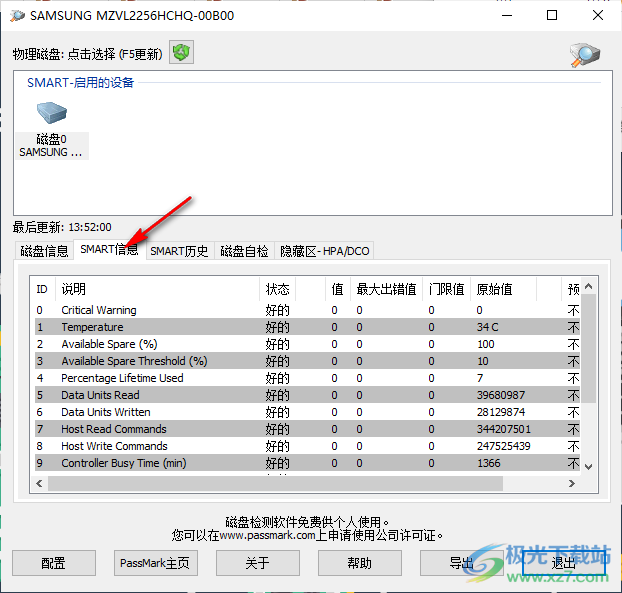Screen dimensions: 622x593
Task: Click the raw value 344207501
Action: (503, 429)
